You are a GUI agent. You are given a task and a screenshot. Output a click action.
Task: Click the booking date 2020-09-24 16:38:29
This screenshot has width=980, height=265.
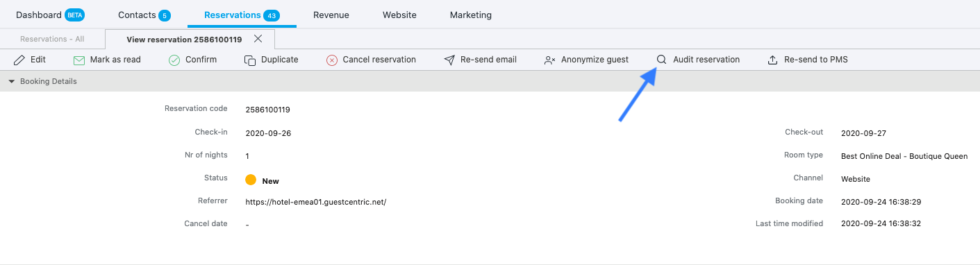click(881, 202)
